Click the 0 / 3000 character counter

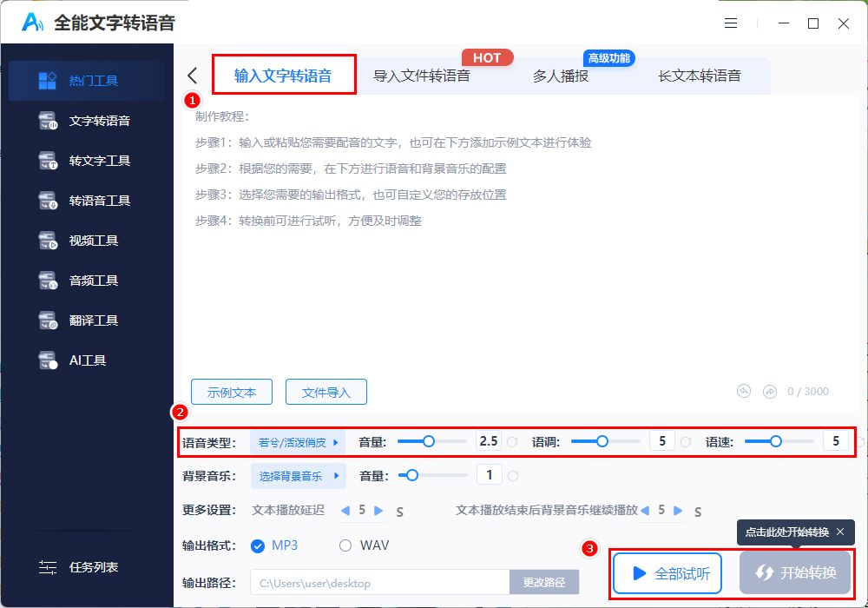(808, 392)
